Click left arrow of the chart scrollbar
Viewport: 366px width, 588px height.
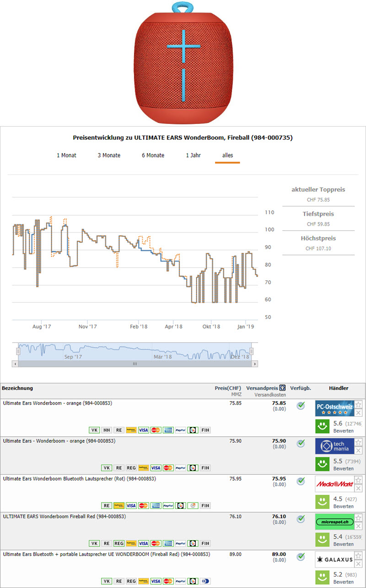[15, 364]
